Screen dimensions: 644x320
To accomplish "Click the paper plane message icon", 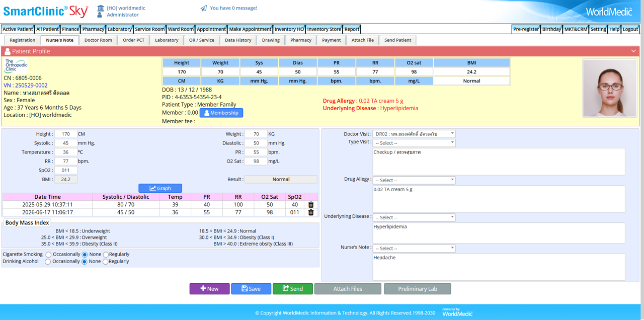I will [x=203, y=8].
